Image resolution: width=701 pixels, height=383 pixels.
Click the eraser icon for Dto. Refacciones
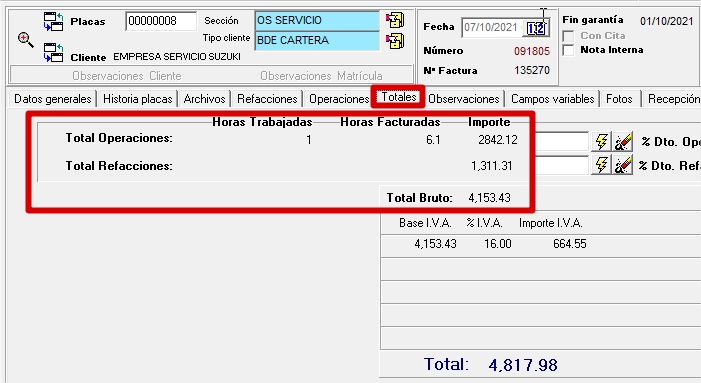click(622, 165)
